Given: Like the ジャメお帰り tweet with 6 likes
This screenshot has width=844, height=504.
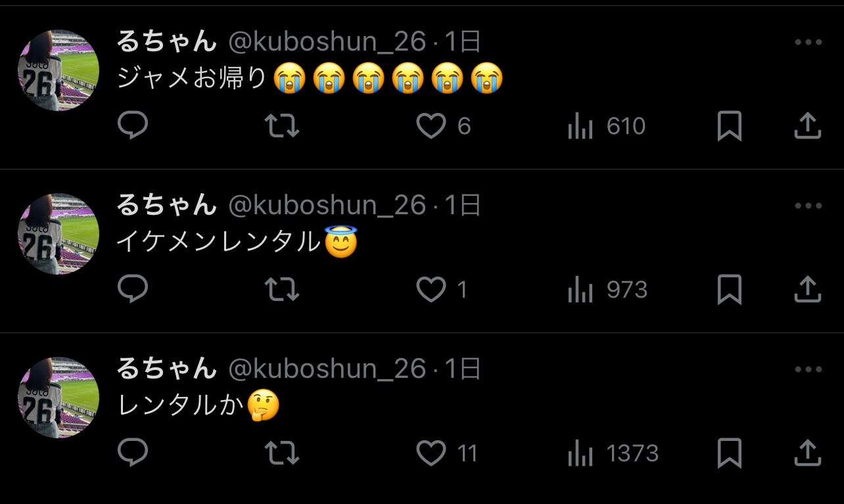Looking at the screenshot, I should tap(444, 126).
